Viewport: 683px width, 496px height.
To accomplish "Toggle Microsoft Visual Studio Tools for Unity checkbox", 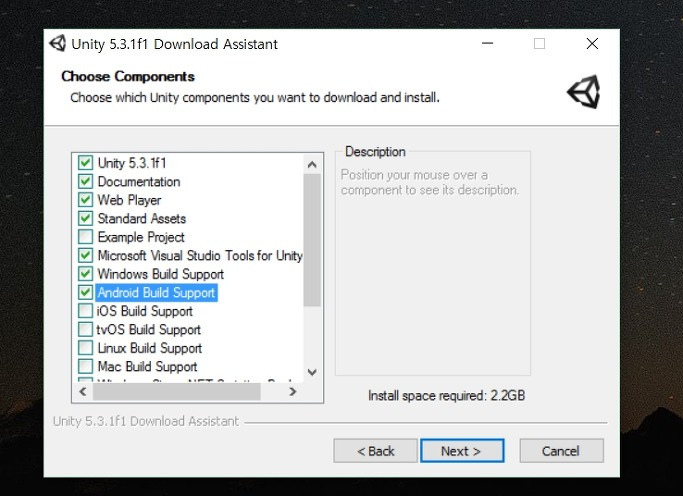I will tap(85, 255).
